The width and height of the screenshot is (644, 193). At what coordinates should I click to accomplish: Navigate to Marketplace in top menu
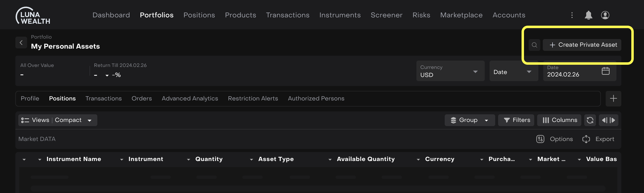tap(461, 15)
